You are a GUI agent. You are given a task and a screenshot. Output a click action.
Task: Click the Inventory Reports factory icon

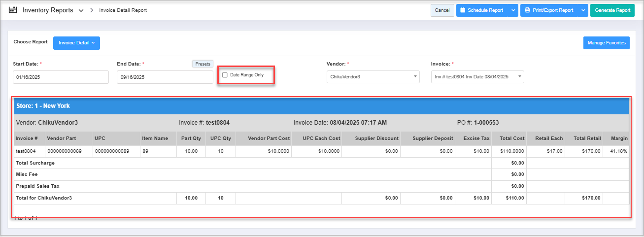13,10
